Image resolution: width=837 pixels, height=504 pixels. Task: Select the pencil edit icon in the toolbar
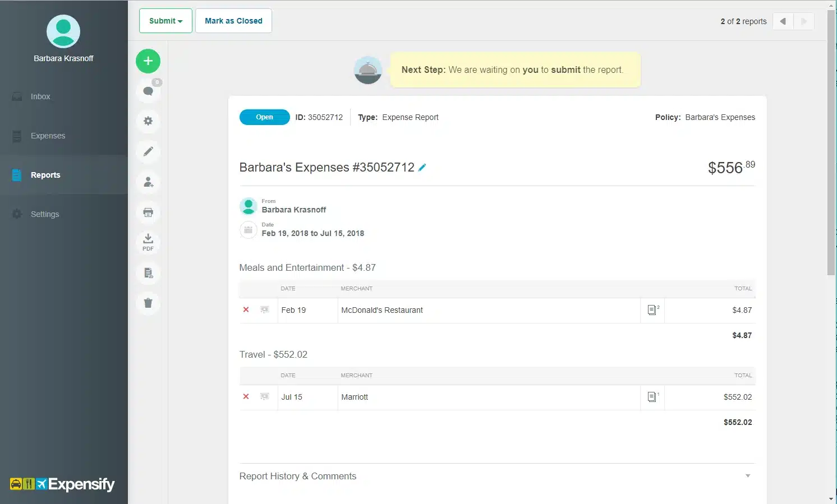(148, 151)
